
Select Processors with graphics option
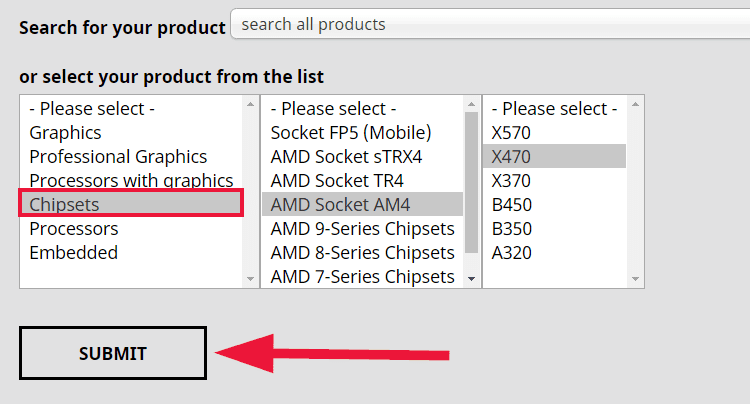click(x=132, y=180)
